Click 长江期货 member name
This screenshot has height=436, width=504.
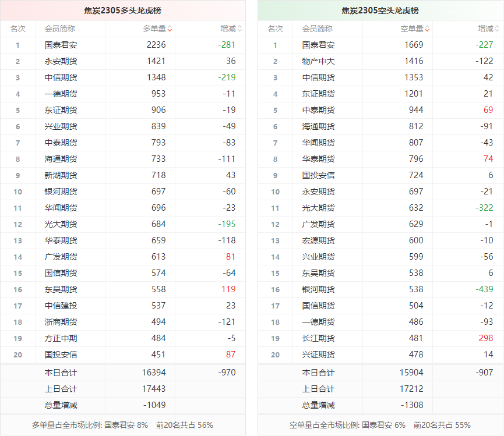pos(318,338)
